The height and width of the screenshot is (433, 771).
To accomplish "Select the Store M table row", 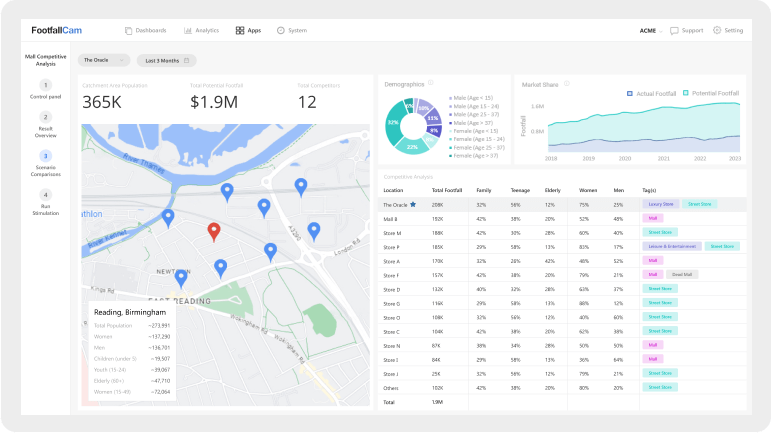I will click(562, 233).
